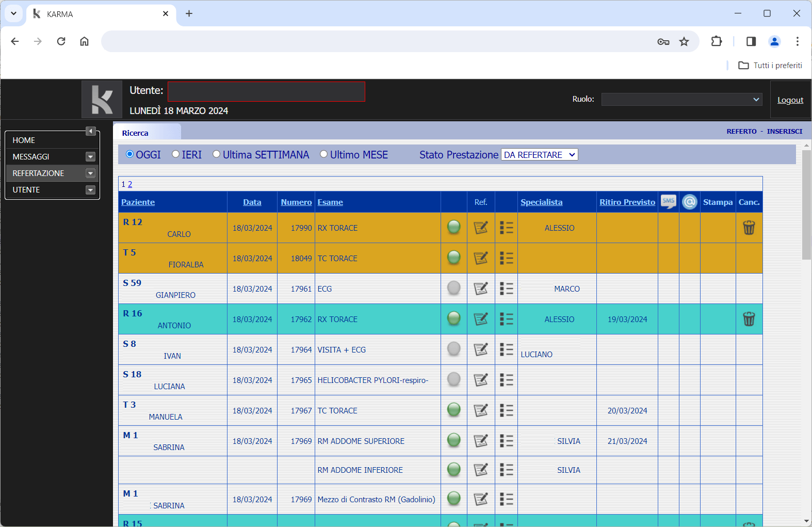Click the INSERISCI link
Image resolution: width=812 pixels, height=527 pixels.
coord(785,132)
